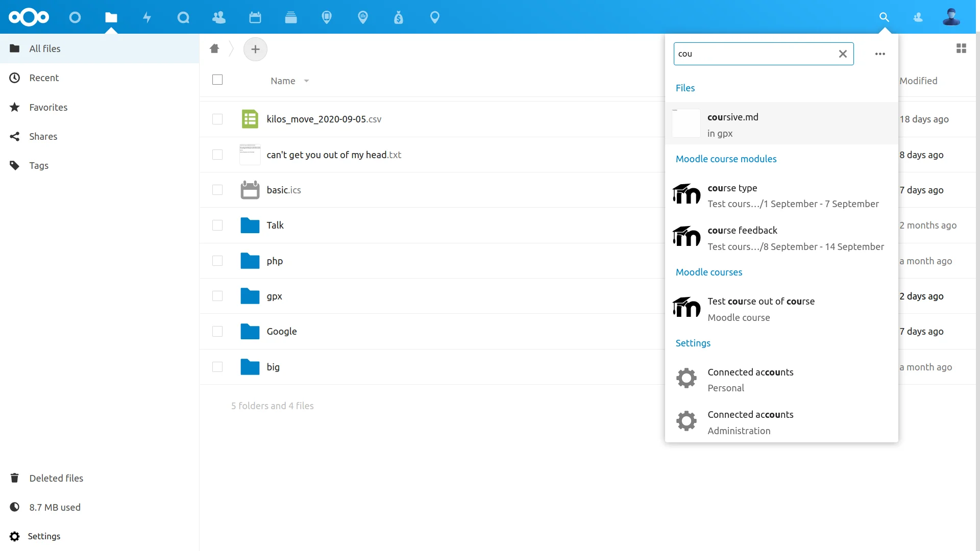Toggle the select all files checkbox
This screenshot has height=551, width=980.
coord(217,80)
